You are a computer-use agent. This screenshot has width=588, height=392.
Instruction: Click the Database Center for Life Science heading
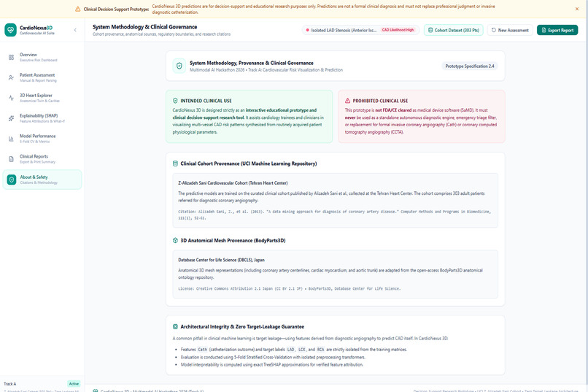[x=221, y=260]
